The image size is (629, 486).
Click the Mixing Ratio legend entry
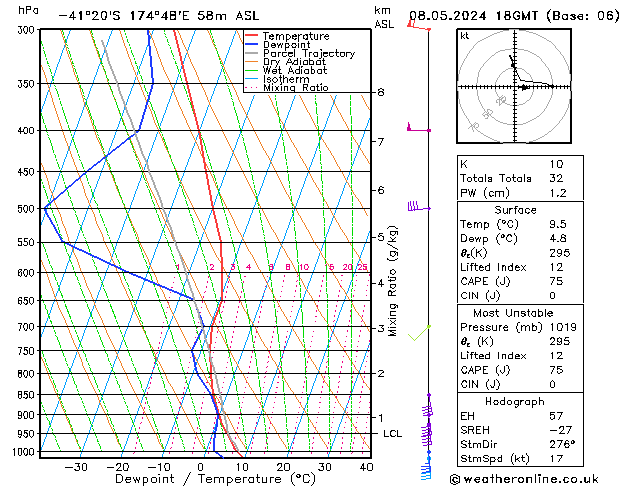tap(296, 87)
